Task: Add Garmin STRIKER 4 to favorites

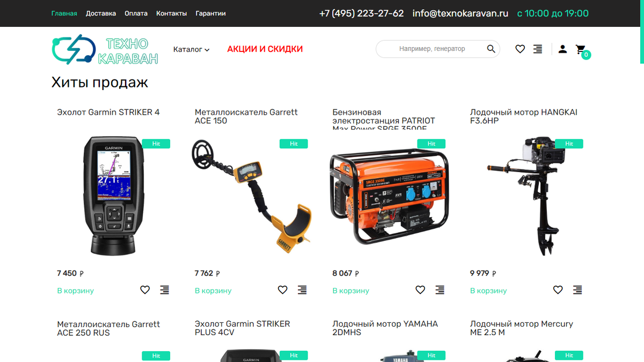Action: tap(145, 290)
